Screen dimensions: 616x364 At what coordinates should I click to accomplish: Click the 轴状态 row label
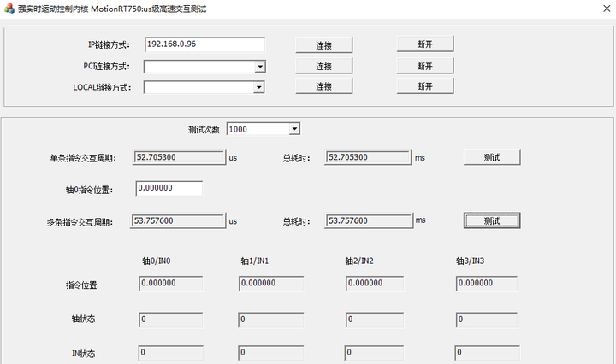[x=83, y=319]
